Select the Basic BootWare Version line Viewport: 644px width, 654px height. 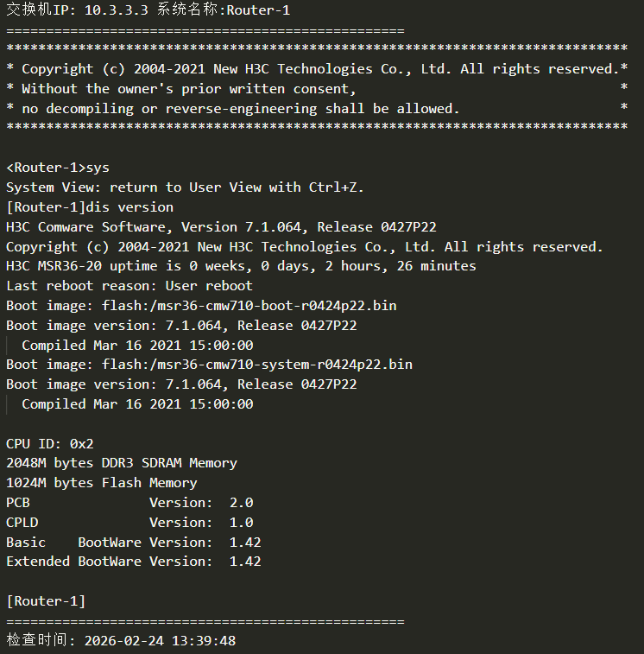coord(133,543)
